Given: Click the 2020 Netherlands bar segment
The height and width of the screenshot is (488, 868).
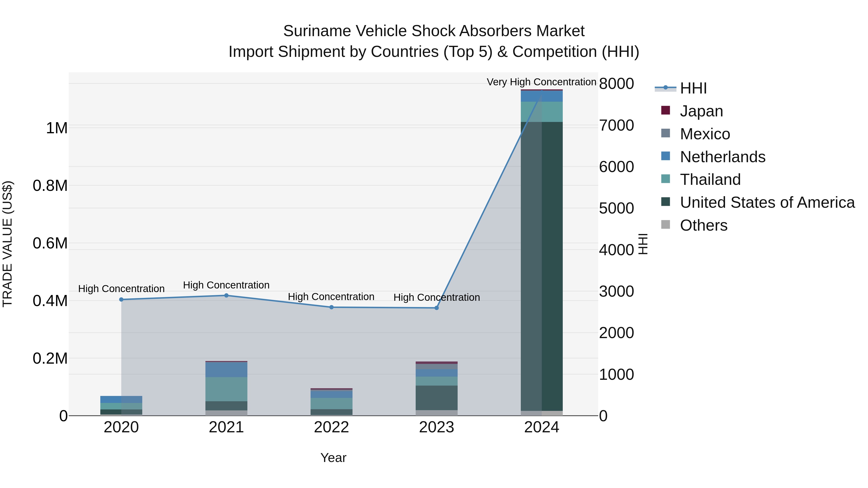Looking at the screenshot, I should (x=121, y=399).
